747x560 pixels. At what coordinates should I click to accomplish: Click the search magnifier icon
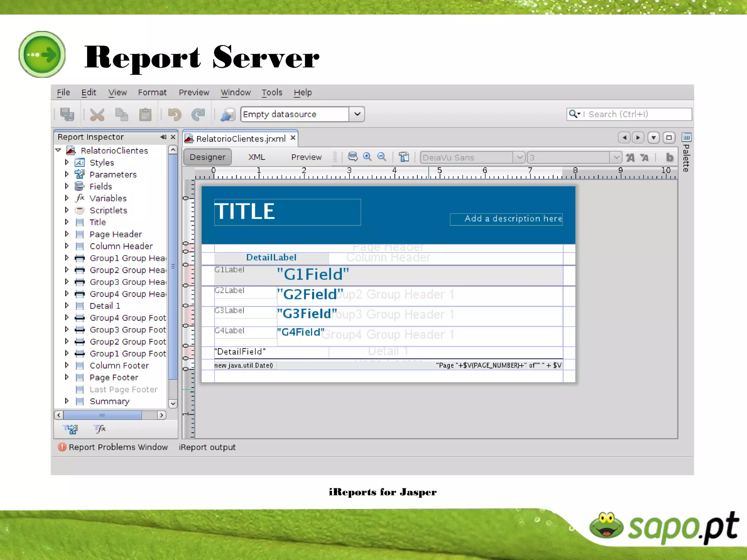(x=574, y=114)
